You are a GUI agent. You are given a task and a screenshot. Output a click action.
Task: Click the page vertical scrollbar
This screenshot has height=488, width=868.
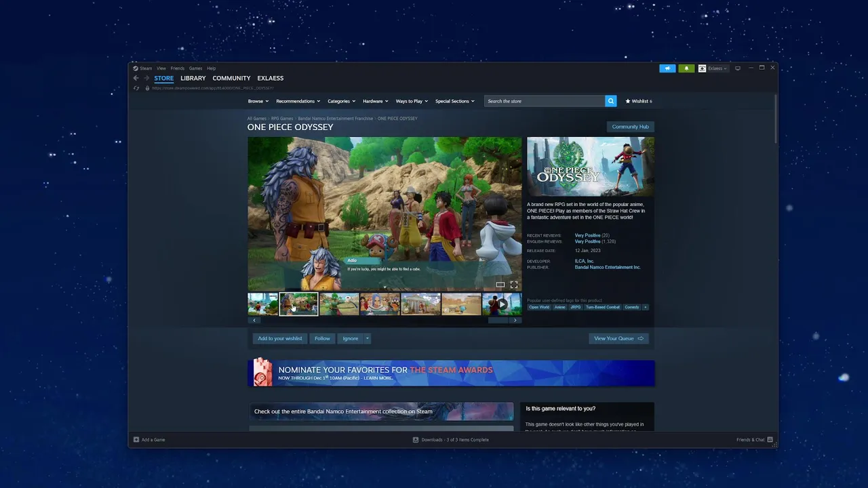pos(775,119)
